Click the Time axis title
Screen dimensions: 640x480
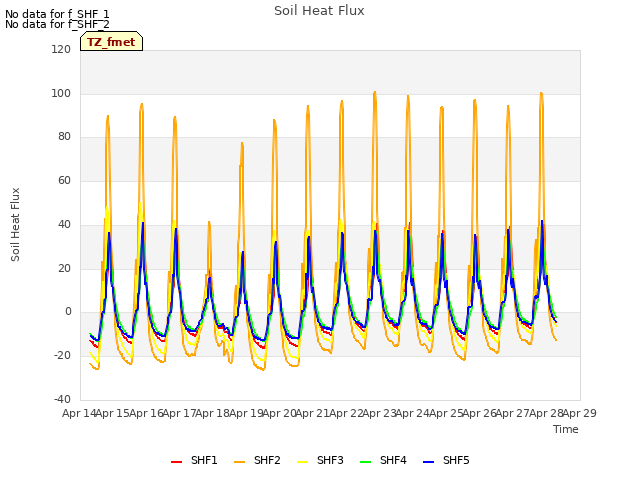click(x=566, y=429)
